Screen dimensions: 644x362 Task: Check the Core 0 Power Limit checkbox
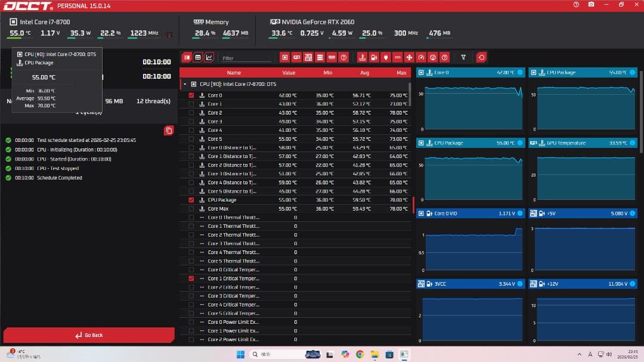(x=191, y=322)
